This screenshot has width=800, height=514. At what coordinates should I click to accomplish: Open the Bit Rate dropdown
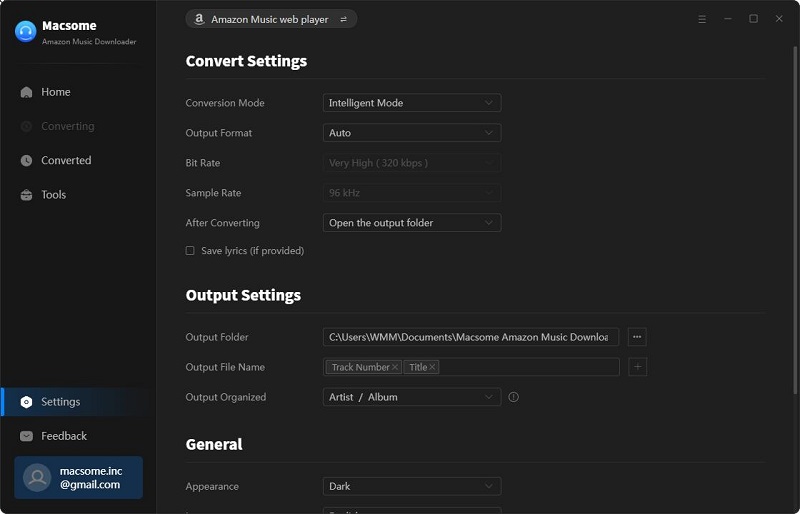412,163
